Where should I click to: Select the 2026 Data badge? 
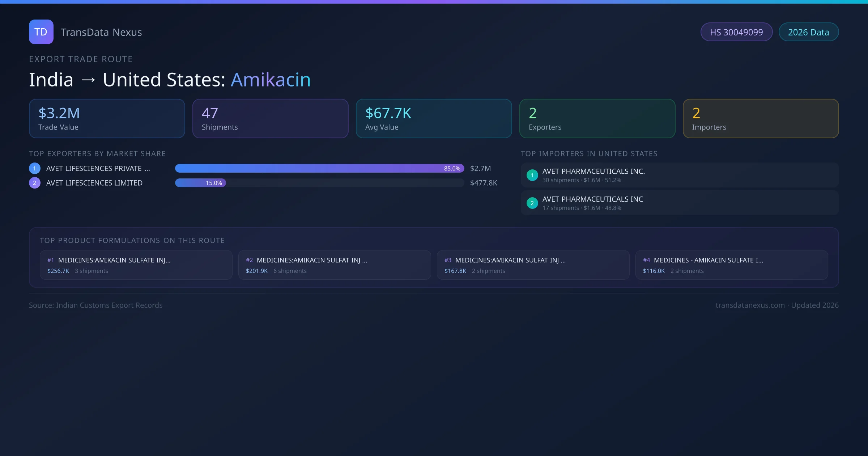click(808, 32)
